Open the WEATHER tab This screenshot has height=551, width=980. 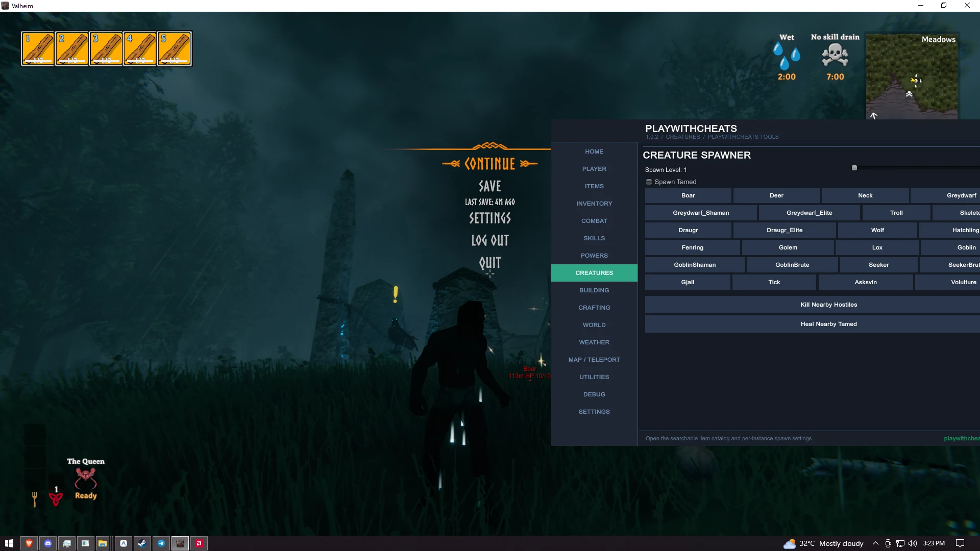[x=594, y=342]
